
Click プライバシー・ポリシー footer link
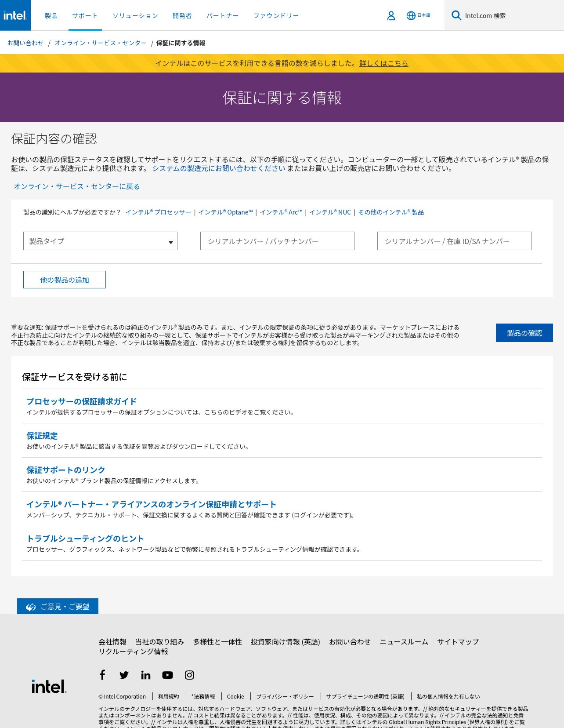[x=285, y=696]
